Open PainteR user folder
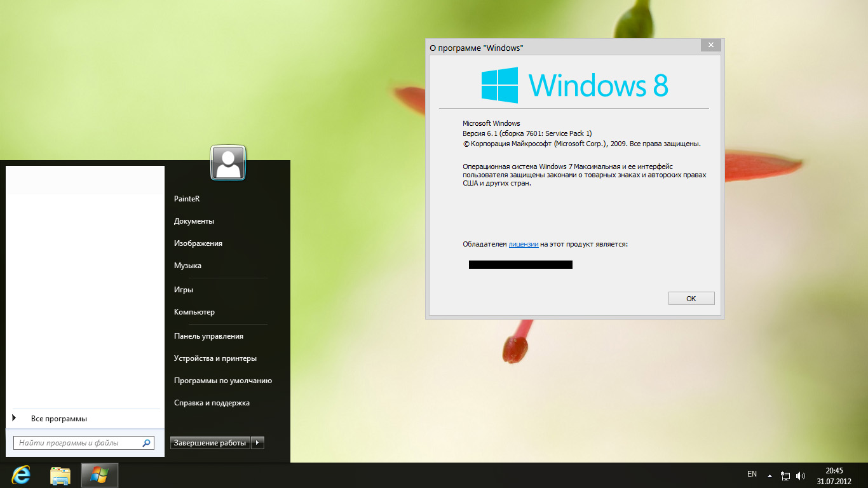 [x=187, y=199]
